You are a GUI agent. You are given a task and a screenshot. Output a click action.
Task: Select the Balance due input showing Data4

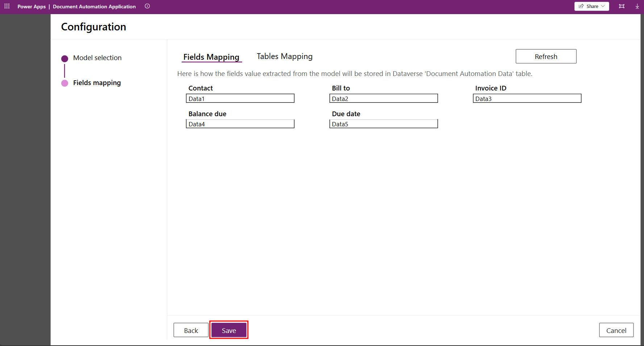point(240,124)
